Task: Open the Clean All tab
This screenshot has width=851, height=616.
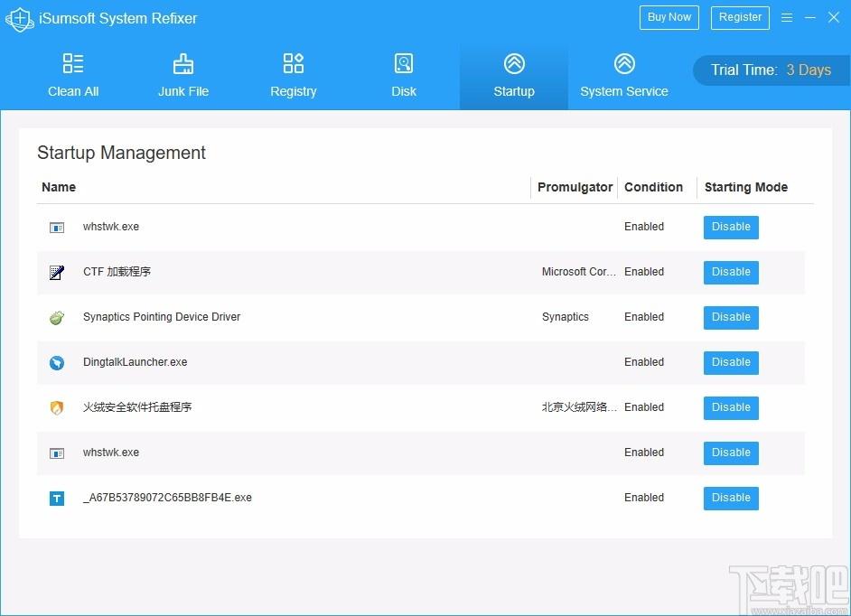Action: pyautogui.click(x=73, y=77)
